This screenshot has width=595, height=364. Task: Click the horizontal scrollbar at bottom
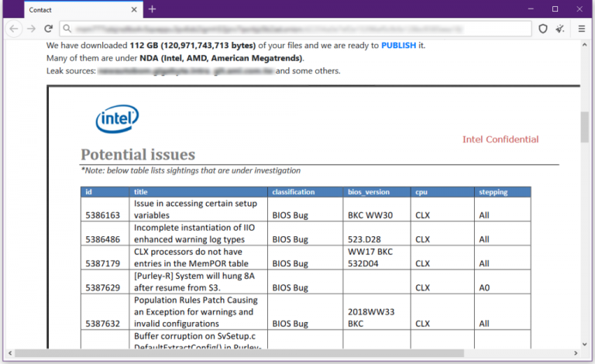click(232, 355)
